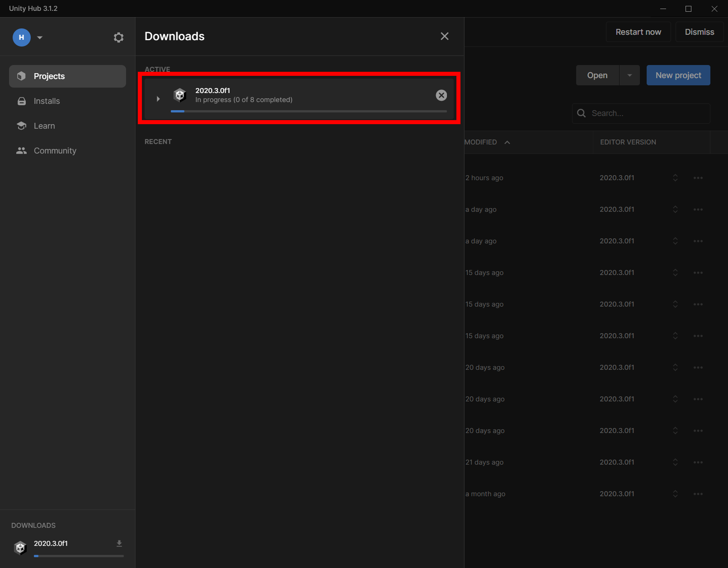The width and height of the screenshot is (728, 568).
Task: Open more options for first '20 days ago' project
Action: (698, 368)
